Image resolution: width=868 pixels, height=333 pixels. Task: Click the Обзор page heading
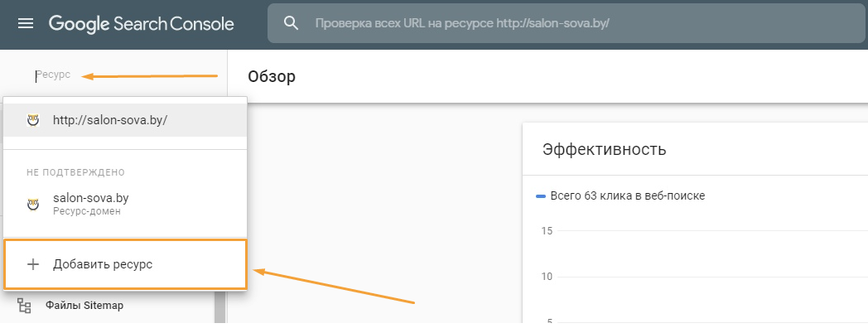coord(272,76)
